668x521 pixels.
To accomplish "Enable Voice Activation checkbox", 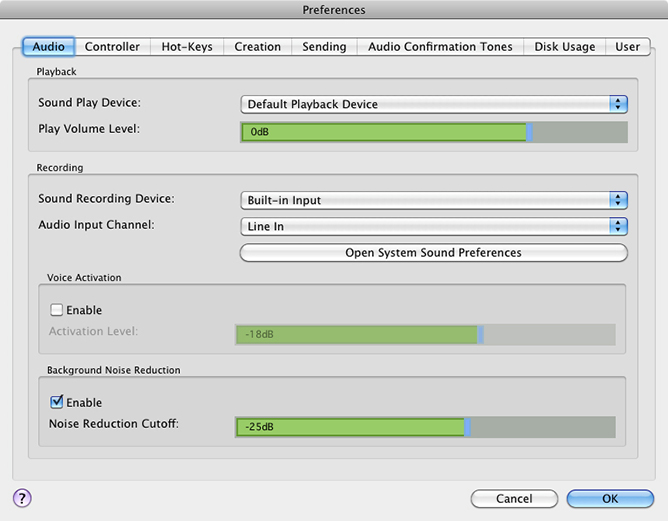I will click(x=57, y=310).
